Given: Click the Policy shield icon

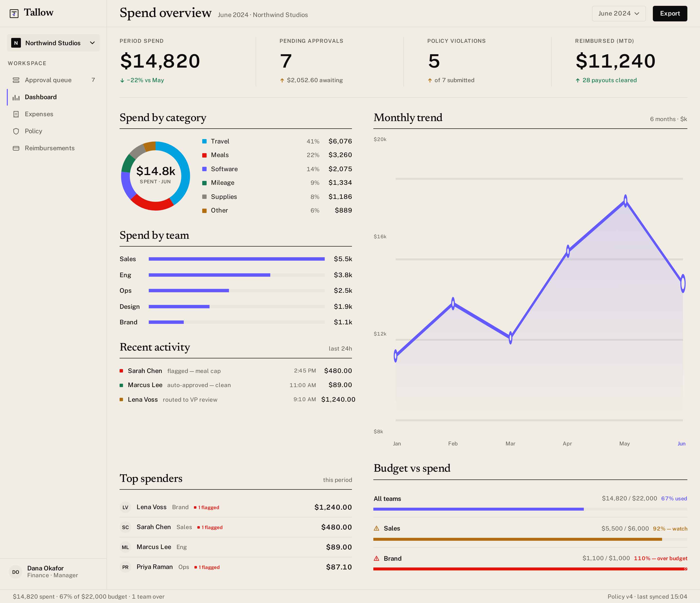Looking at the screenshot, I should (16, 131).
